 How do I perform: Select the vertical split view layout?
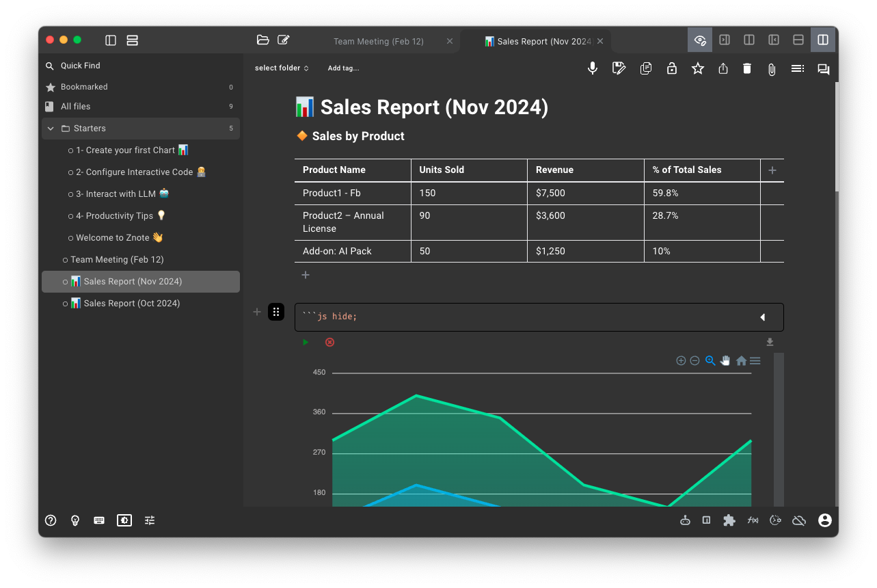(x=823, y=40)
